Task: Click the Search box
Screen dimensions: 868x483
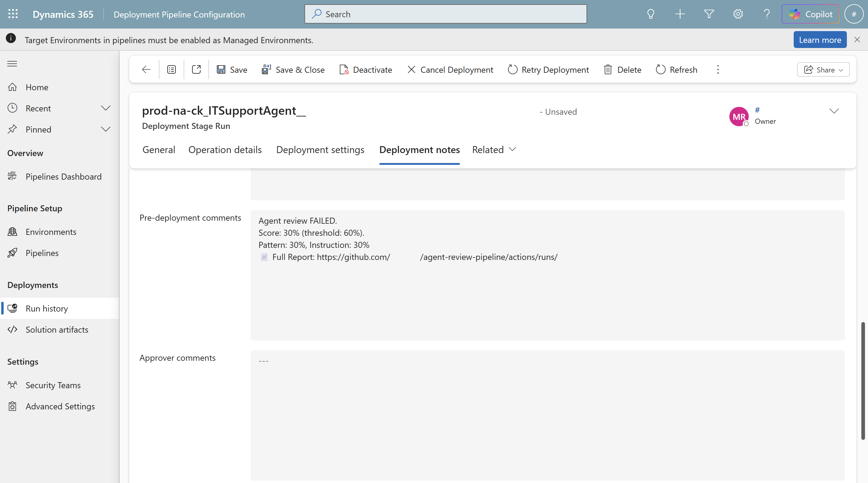Action: [445, 14]
